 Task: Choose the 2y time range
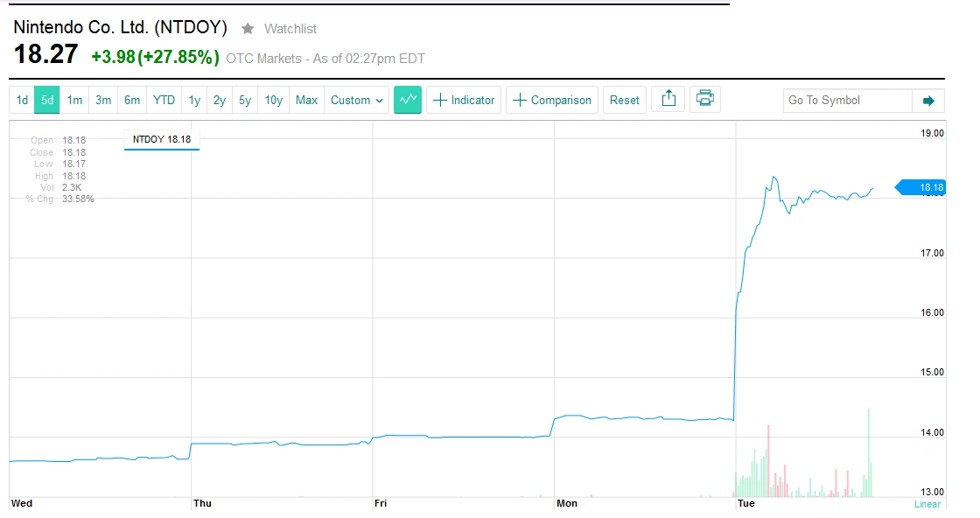(x=220, y=100)
